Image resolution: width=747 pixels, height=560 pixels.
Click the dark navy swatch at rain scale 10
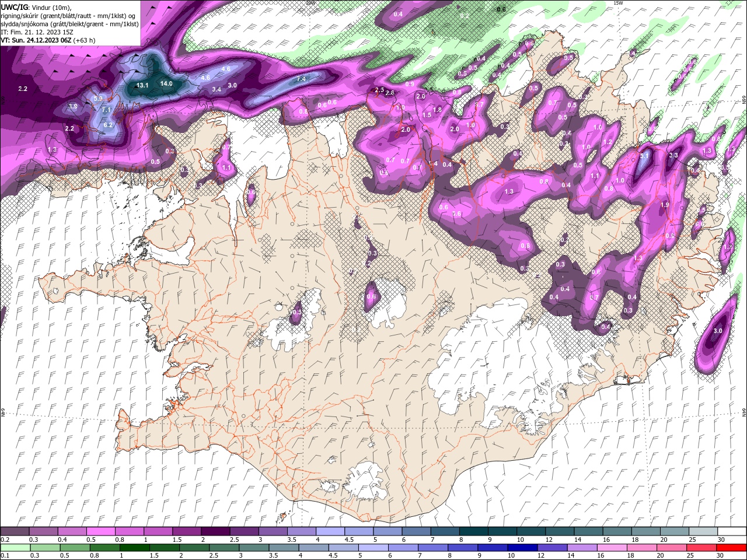click(x=521, y=548)
